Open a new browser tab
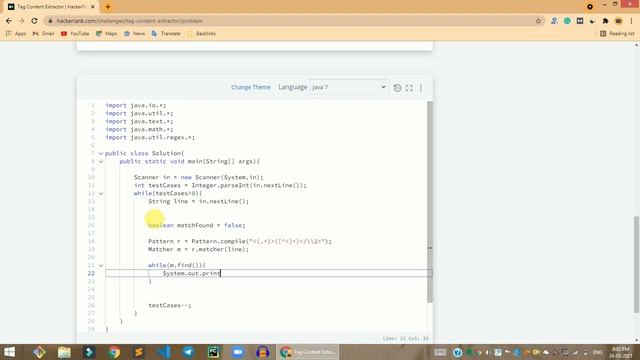Image resolution: width=640 pixels, height=360 pixels. coord(108,7)
